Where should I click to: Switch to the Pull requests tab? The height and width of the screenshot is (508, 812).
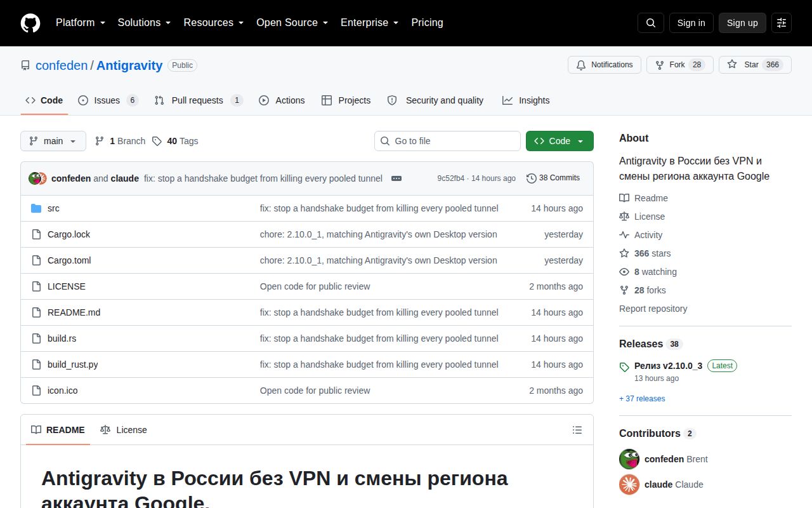click(x=199, y=100)
